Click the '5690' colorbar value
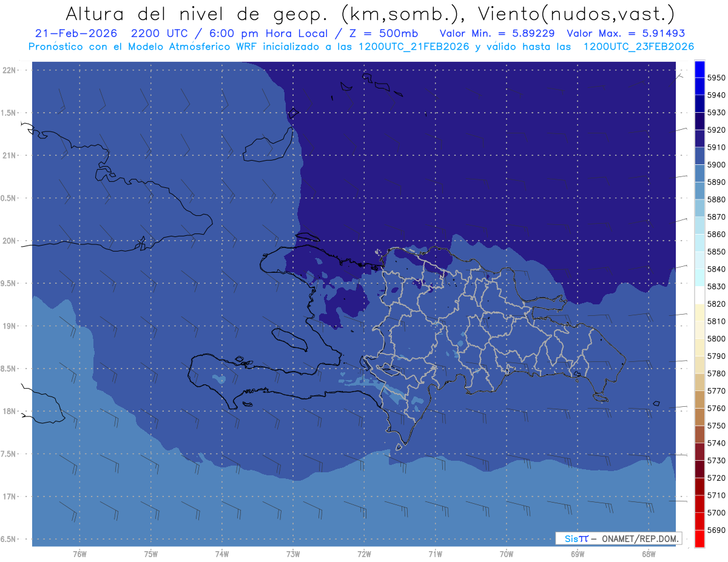The image size is (728, 562). [x=716, y=530]
